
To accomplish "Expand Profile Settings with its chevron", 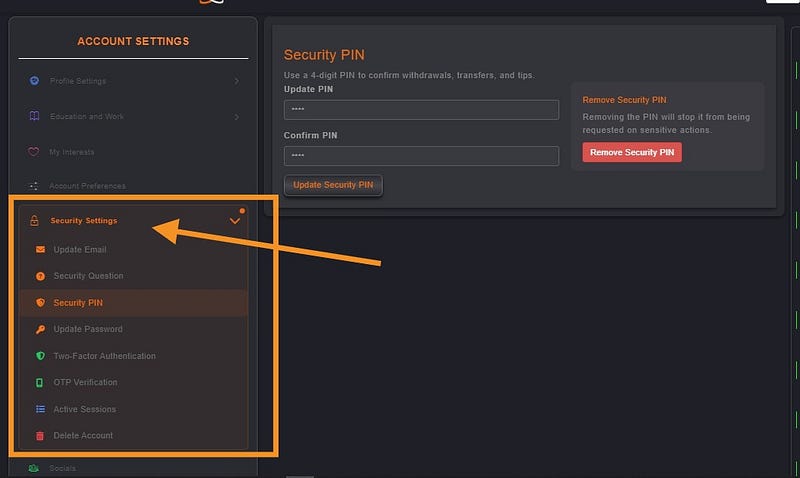I will (236, 81).
